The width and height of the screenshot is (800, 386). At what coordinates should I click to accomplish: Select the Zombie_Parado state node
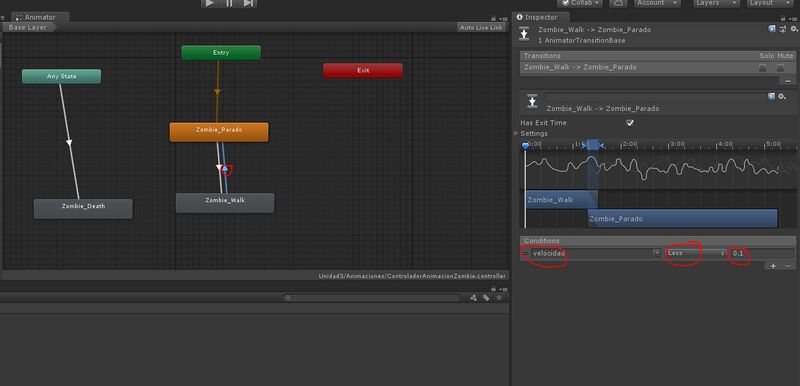tap(219, 132)
